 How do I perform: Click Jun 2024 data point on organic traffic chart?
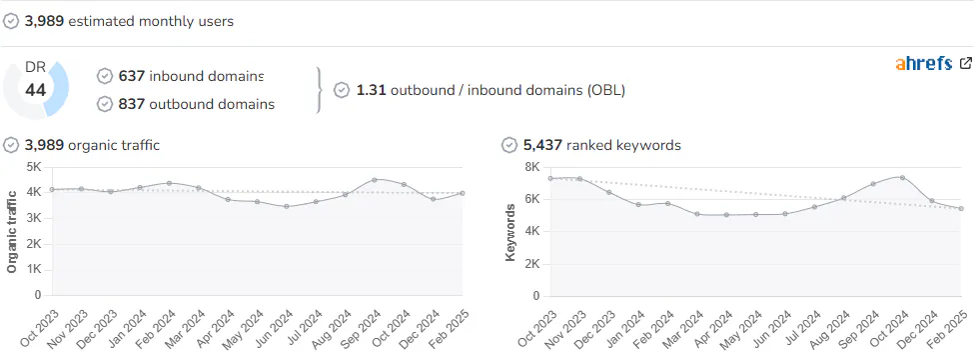287,206
